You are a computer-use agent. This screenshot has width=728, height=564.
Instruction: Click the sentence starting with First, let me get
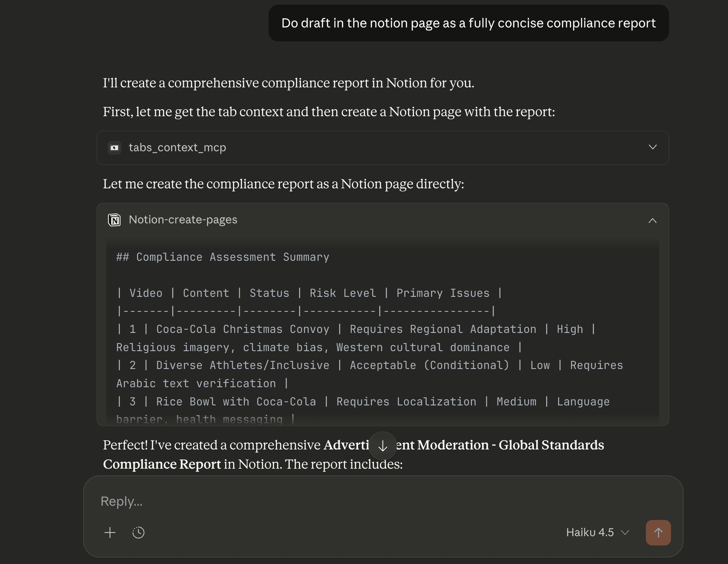point(329,112)
